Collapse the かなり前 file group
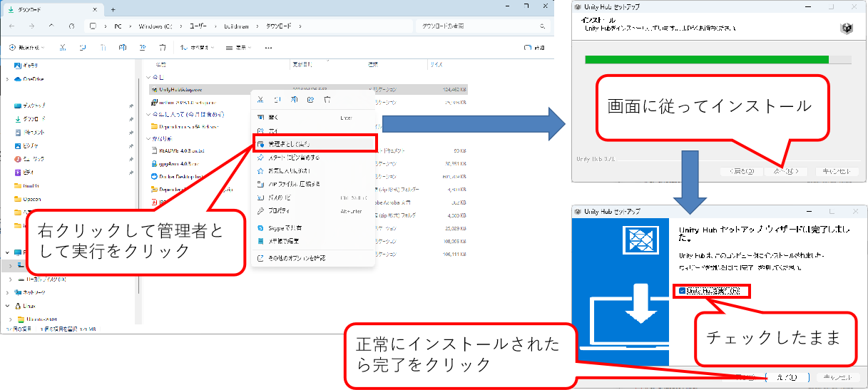868x390 pixels. pos(148,138)
